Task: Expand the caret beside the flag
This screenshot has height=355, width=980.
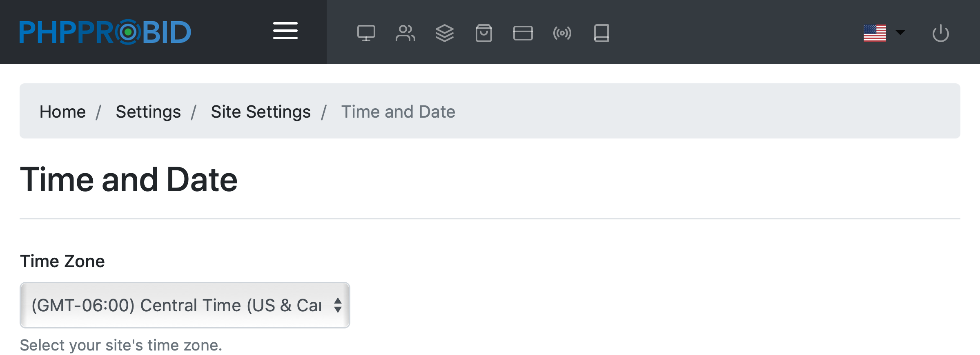Action: pyautogui.click(x=900, y=32)
